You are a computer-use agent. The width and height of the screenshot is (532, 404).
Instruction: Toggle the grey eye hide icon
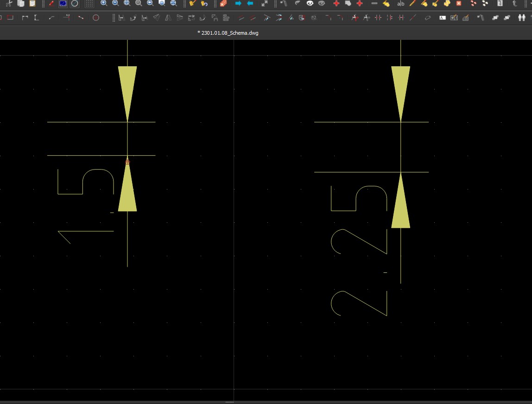coord(321,3)
